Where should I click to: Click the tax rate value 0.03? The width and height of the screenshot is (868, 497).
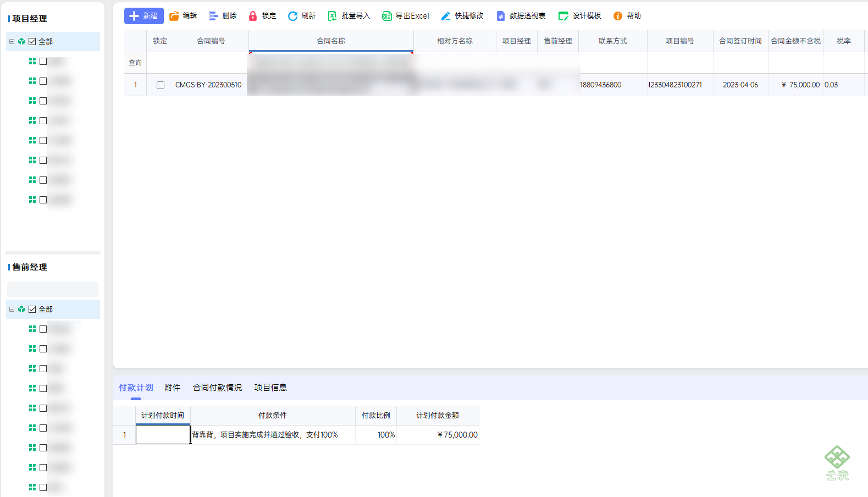click(831, 85)
